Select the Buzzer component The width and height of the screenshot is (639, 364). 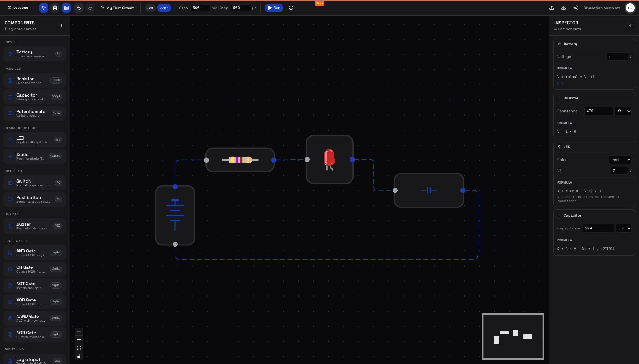coord(35,226)
